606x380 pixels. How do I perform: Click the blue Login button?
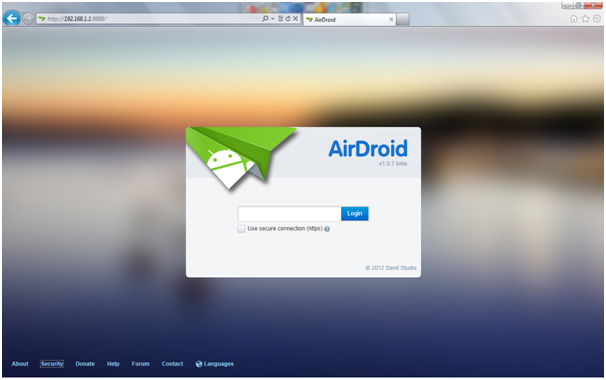(354, 213)
